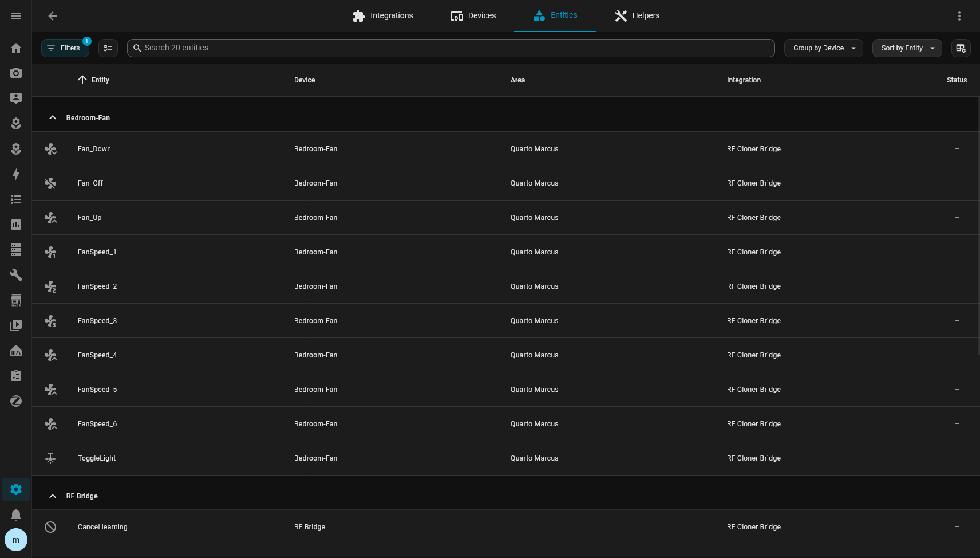The height and width of the screenshot is (558, 980).
Task: Open the Sort by Entity dropdown
Action: [x=907, y=48]
